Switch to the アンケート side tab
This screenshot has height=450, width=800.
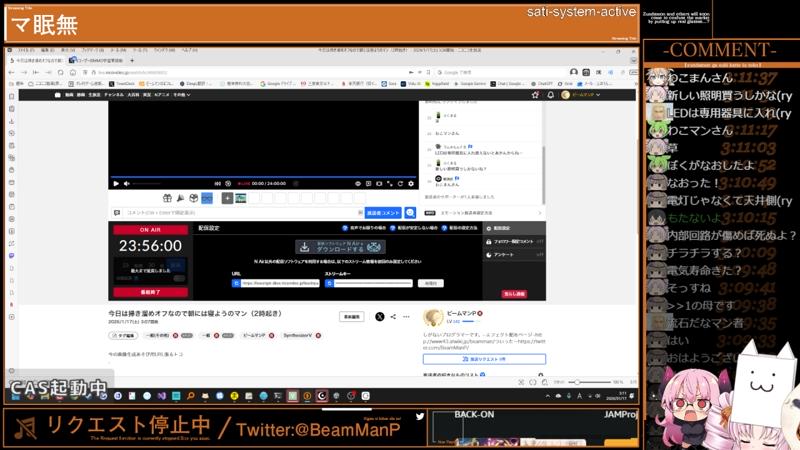pyautogui.click(x=514, y=255)
